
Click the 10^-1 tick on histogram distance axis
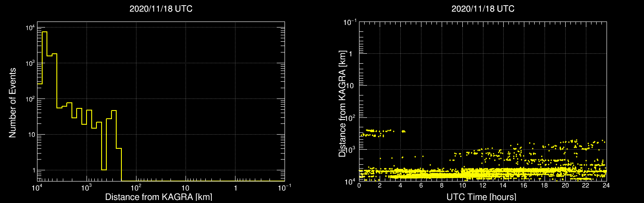(x=284, y=188)
